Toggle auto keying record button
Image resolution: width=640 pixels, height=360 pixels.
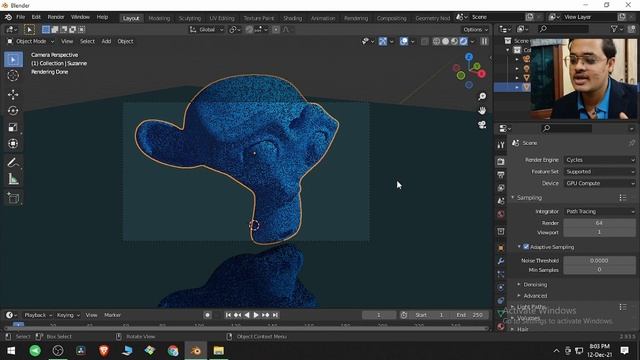(207, 315)
